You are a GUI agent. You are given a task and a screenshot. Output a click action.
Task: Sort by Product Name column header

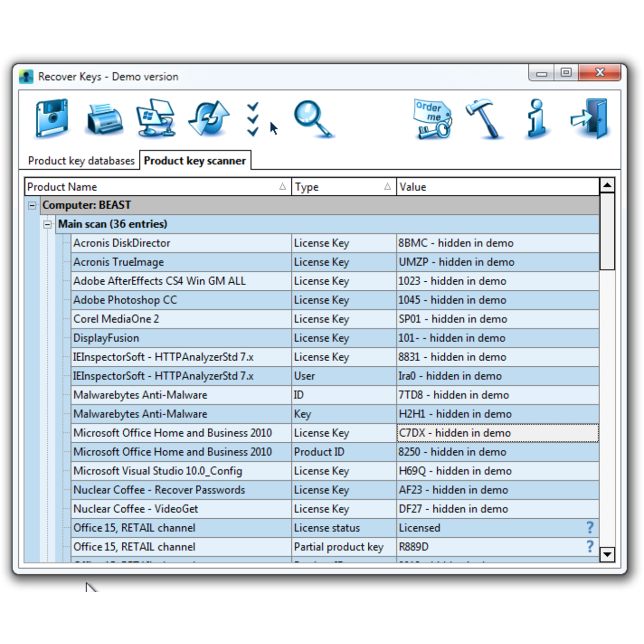pos(158,187)
